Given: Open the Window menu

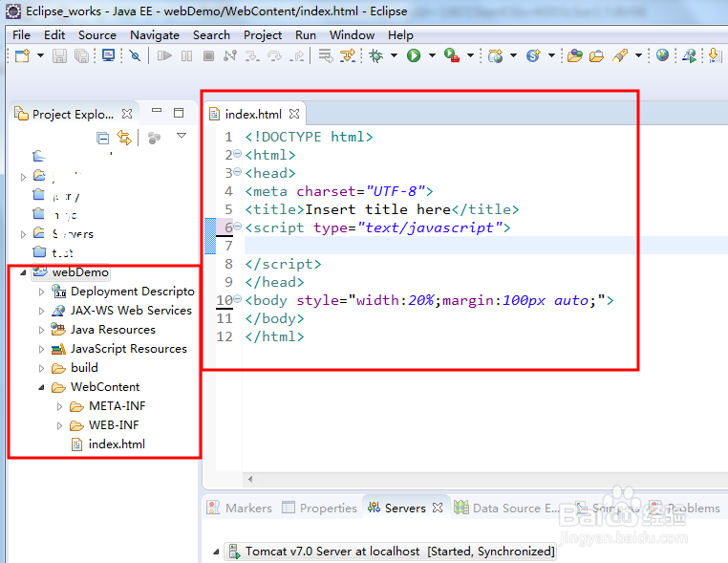Looking at the screenshot, I should click(x=352, y=35).
